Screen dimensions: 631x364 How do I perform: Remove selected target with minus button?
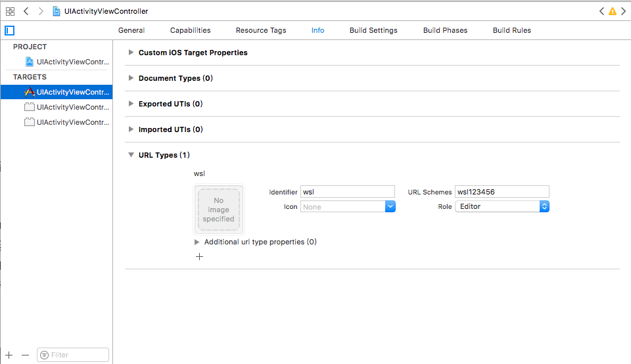pyautogui.click(x=26, y=355)
